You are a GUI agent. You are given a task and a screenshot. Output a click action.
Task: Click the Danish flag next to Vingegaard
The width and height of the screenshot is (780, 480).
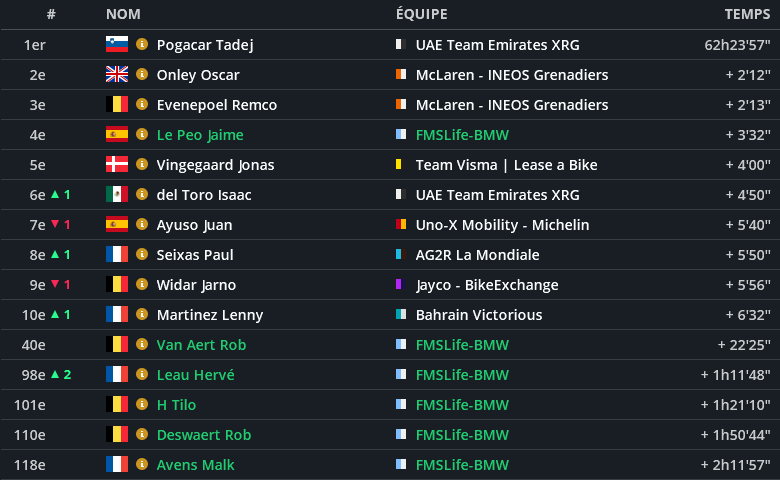(x=117, y=165)
